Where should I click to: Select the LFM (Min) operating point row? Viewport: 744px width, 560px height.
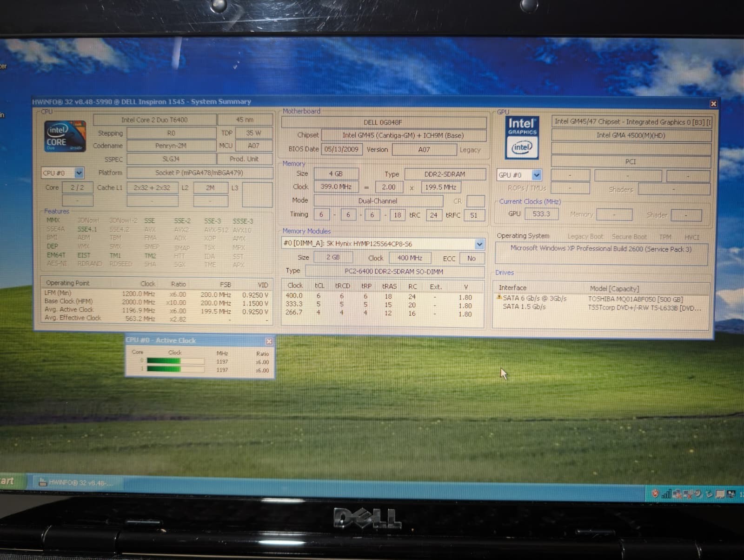157,294
